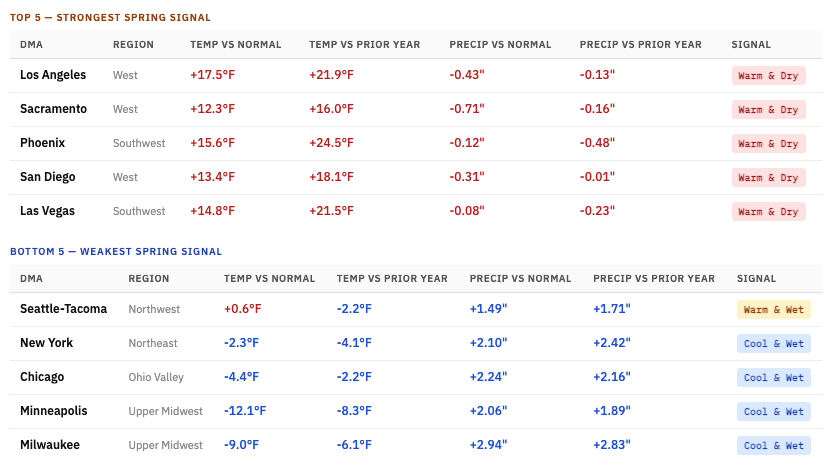Click Upper Midwest region in Milwaukee row
The width and height of the screenshot is (824, 467).
pyautogui.click(x=166, y=445)
